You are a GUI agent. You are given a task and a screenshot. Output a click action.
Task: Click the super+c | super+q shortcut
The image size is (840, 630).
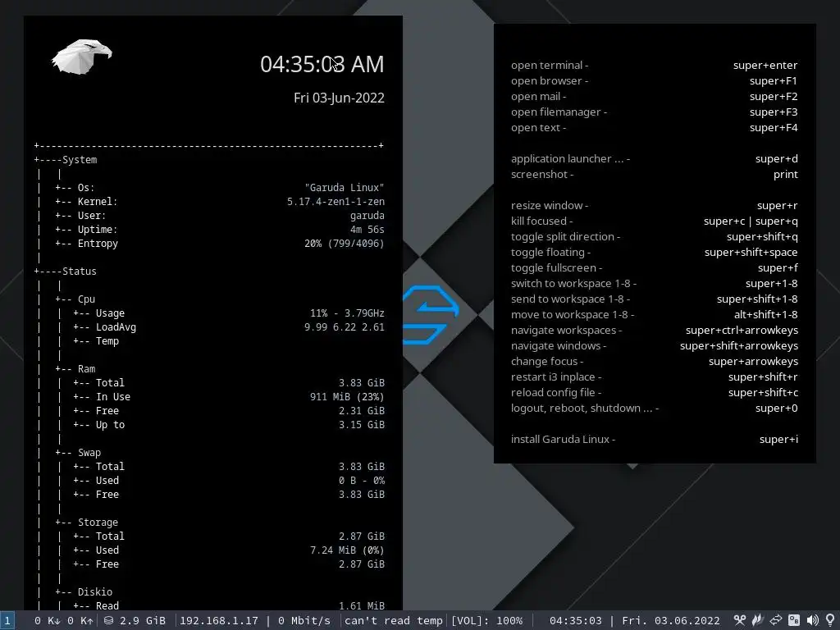pyautogui.click(x=751, y=221)
